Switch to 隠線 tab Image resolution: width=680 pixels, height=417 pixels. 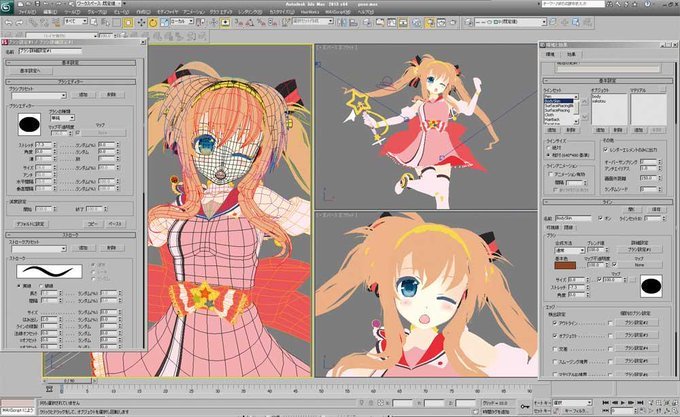[569, 228]
